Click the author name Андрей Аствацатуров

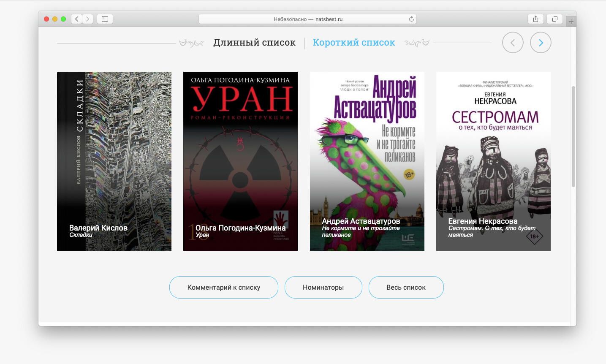(x=361, y=221)
